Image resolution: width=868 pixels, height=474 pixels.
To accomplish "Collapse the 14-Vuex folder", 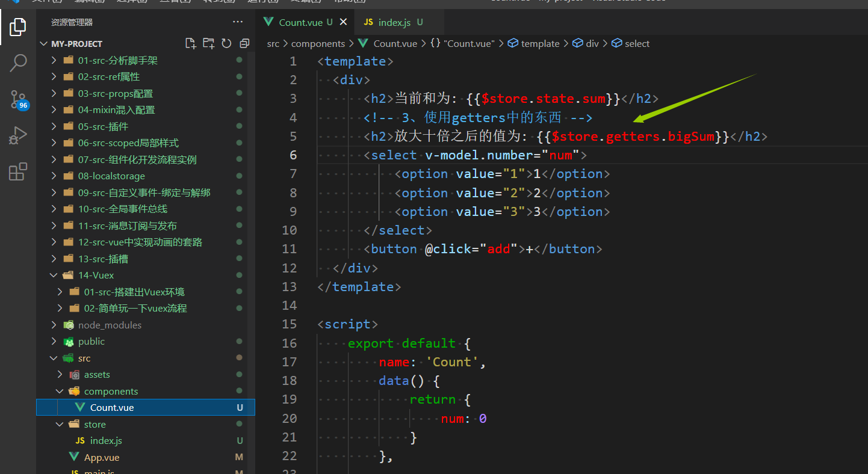I will (146, 275).
